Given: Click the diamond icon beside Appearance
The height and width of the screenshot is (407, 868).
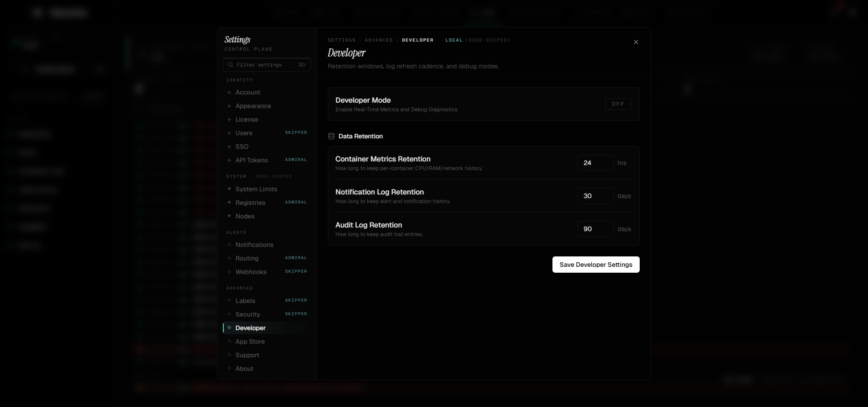Looking at the screenshot, I should coord(229,106).
